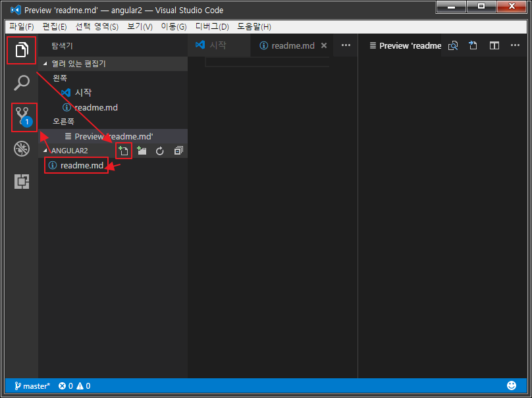Collapse the ANGULAR2 folder section
Screen dimensions: 532x398
(x=45, y=151)
